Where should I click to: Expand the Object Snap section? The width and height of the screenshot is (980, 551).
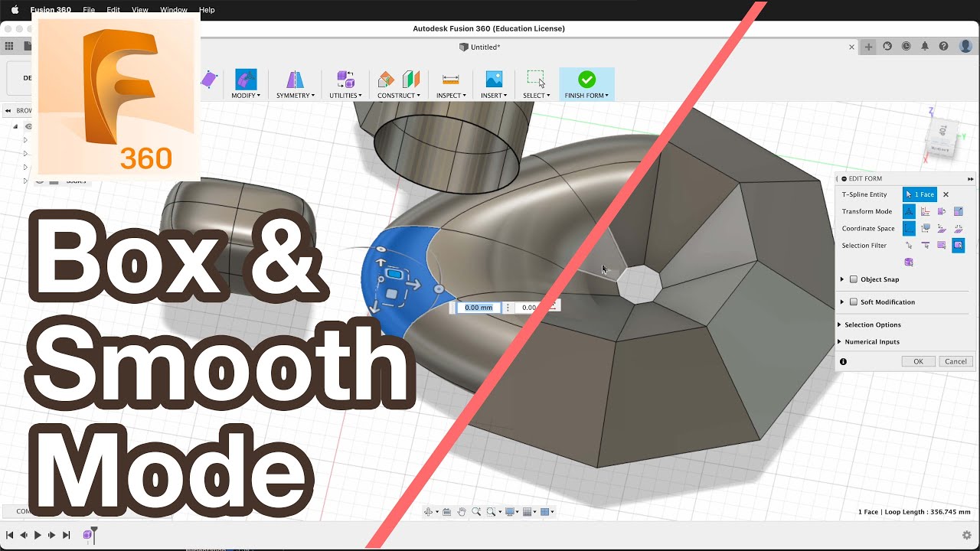point(842,279)
